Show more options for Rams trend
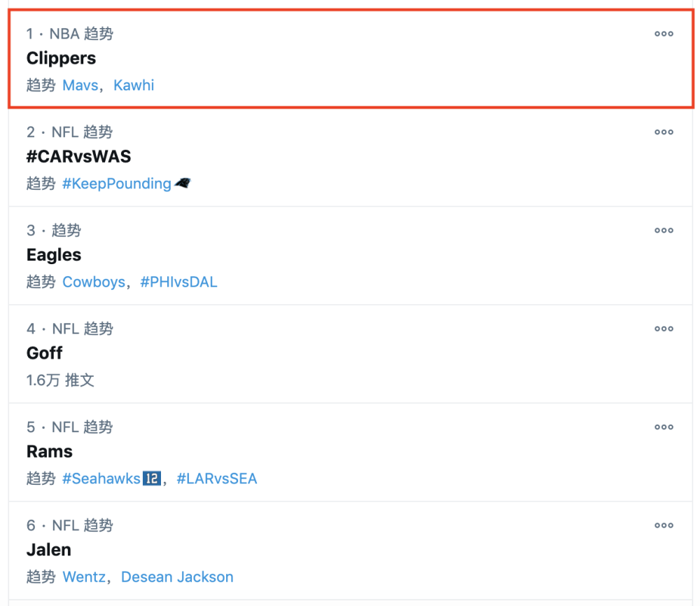The width and height of the screenshot is (700, 606). point(664,427)
